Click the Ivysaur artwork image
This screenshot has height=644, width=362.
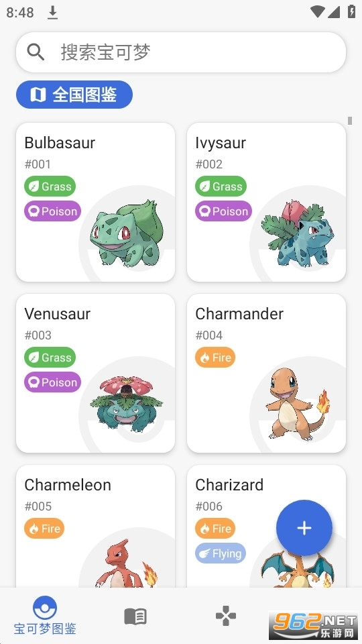(x=297, y=233)
